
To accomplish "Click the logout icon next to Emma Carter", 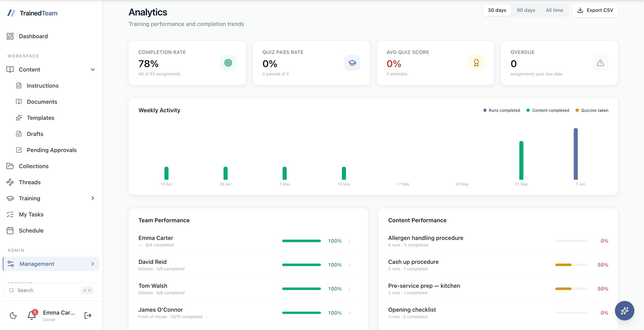I will click(88, 315).
